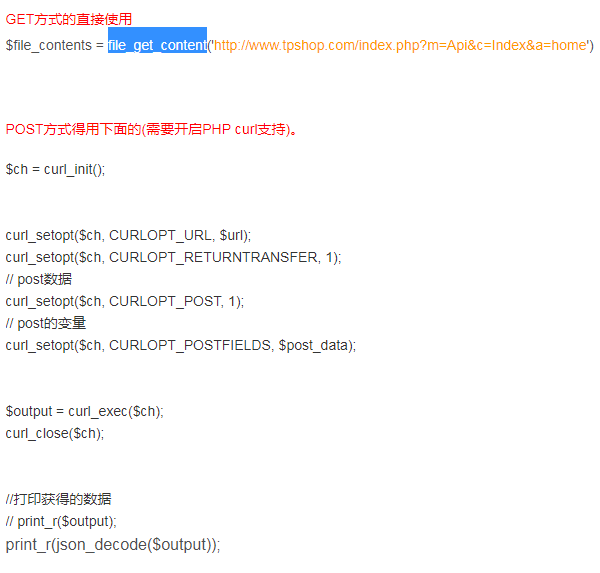Click the line 'curl_close($ch);'
This screenshot has height=573, width=600.
coord(55,433)
